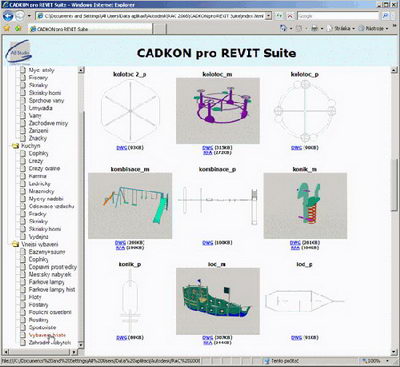Viewport: 400px width, 367px height.
Task: Open the Nástroje toolbar dropdown menu
Action: (x=373, y=29)
